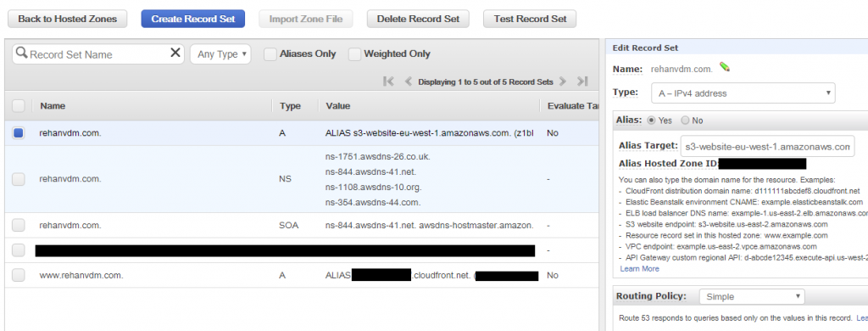Go to previous page of record sets
This screenshot has height=331, width=868.
click(408, 81)
